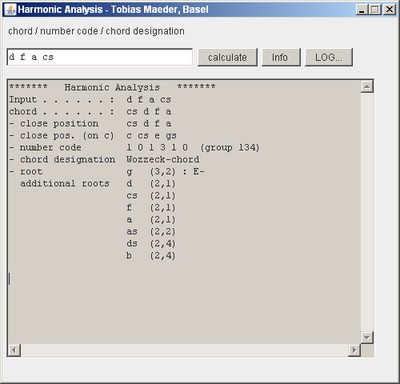This screenshot has height=384, width=400.
Task: Click the 'chord / number code / chord designation' label
Action: pos(96,31)
